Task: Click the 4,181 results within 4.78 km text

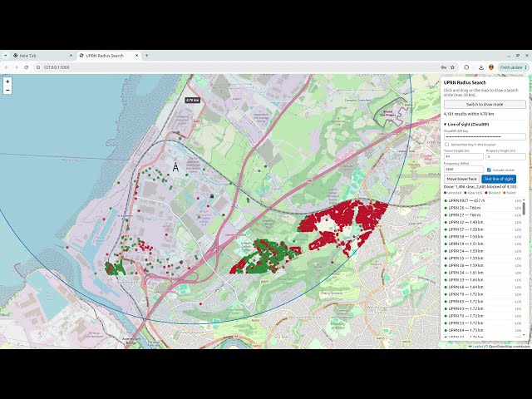Action: tap(469, 114)
